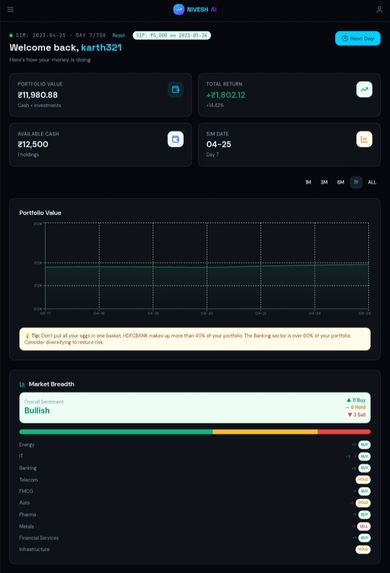Click the Nivesh AI logo icon
This screenshot has width=390, height=573.
click(178, 10)
